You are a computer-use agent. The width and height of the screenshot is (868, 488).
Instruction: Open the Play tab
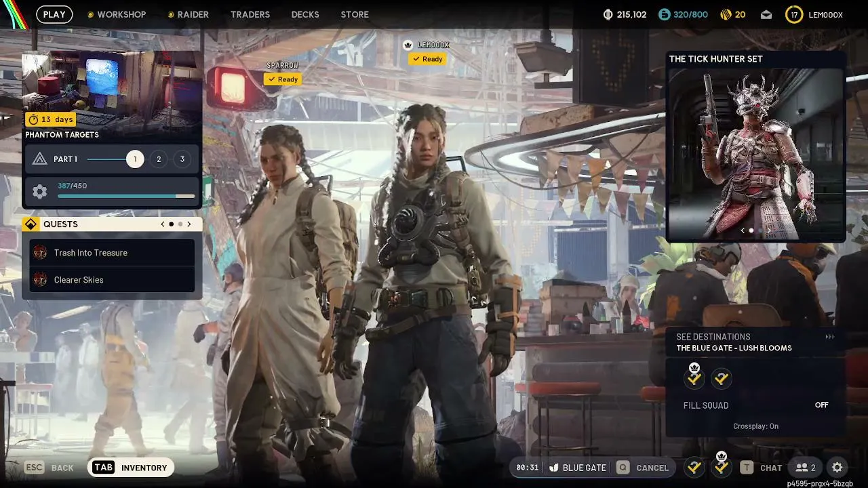[x=54, y=14]
